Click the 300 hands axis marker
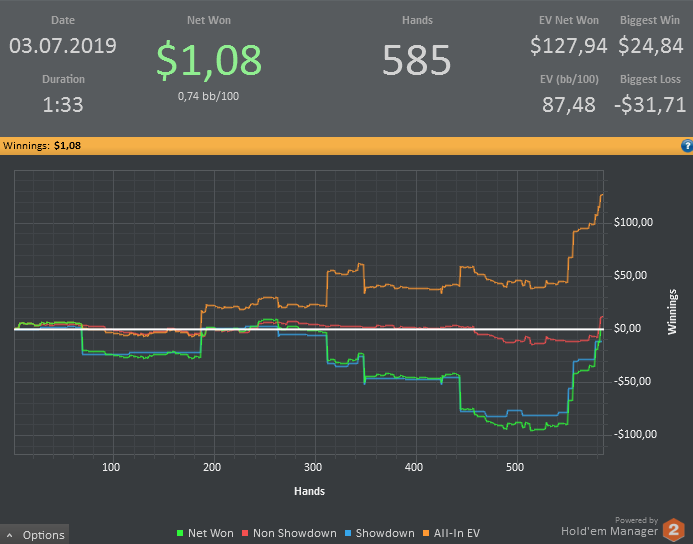Viewport: 693px width, 544px height. tap(313, 467)
